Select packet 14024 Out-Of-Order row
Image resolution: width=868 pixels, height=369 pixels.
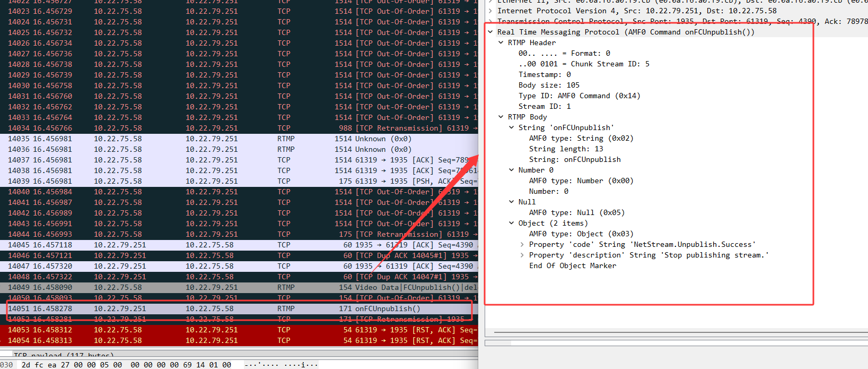pyautogui.click(x=239, y=22)
